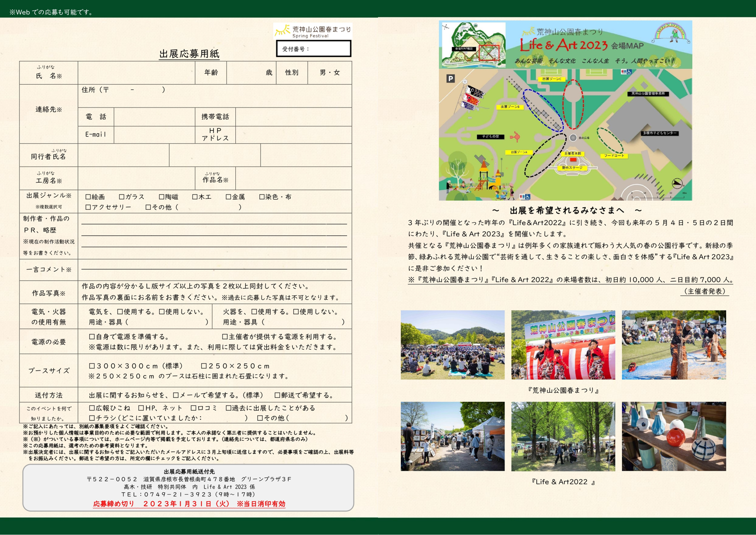Select the 250×250cm booth size checkbox
Screen dimensions: 756x535
pos(204,366)
